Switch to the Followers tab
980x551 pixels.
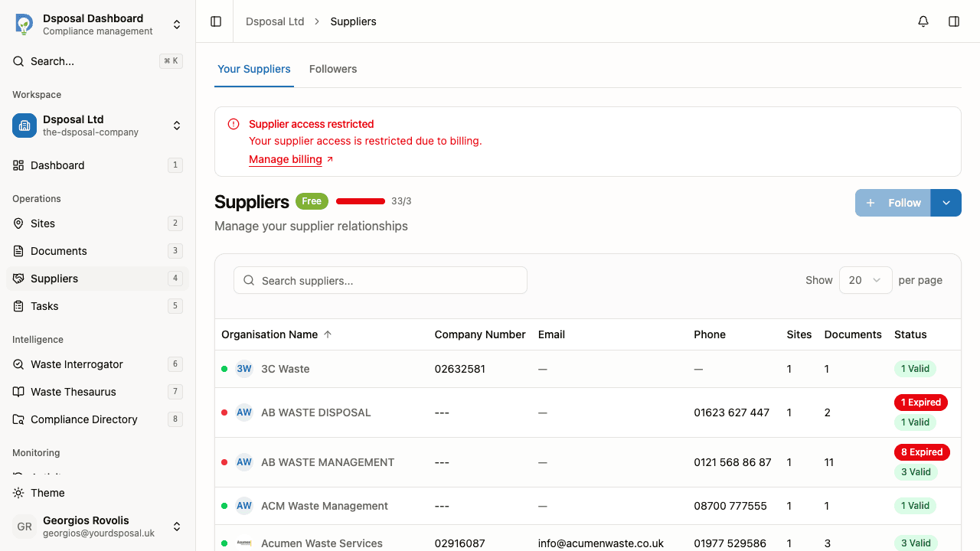tap(333, 69)
